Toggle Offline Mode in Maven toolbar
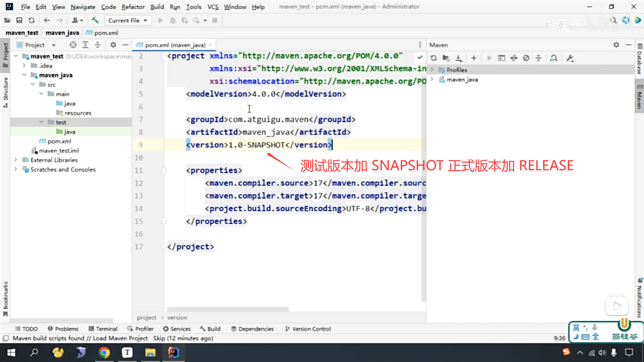The width and height of the screenshot is (644, 362). 514,58
